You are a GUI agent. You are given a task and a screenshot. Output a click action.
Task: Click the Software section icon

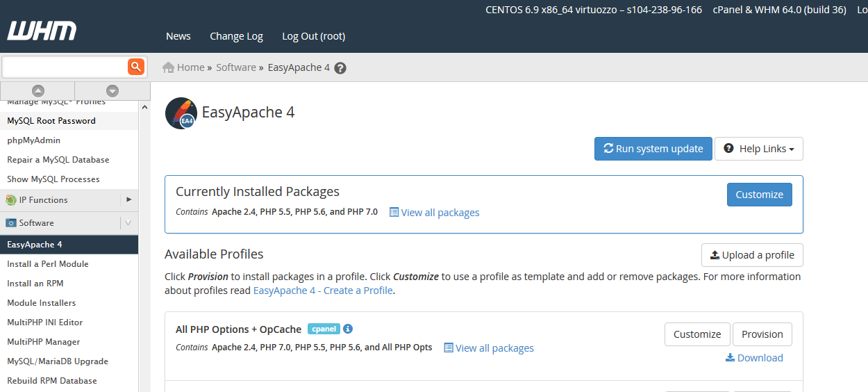[11, 223]
